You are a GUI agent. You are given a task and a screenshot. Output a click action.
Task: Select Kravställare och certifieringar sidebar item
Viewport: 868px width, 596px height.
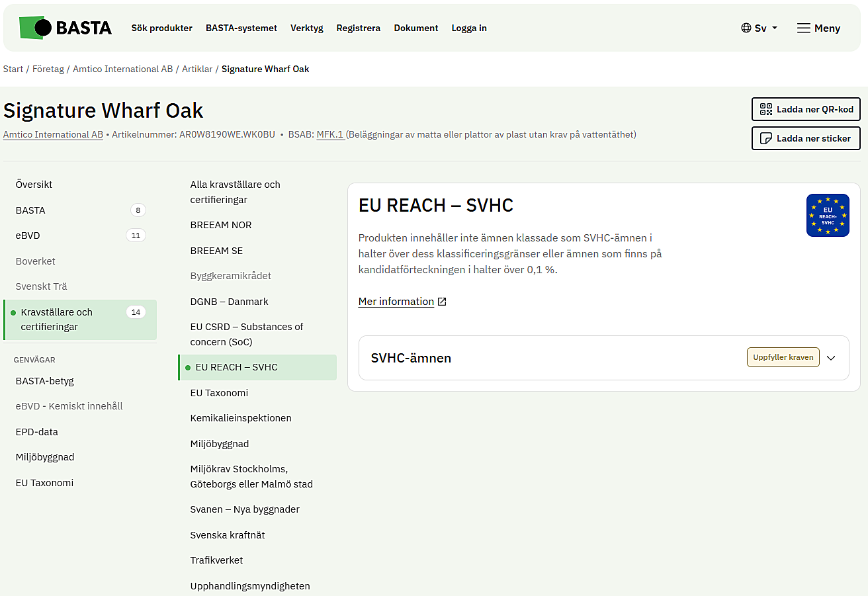80,319
